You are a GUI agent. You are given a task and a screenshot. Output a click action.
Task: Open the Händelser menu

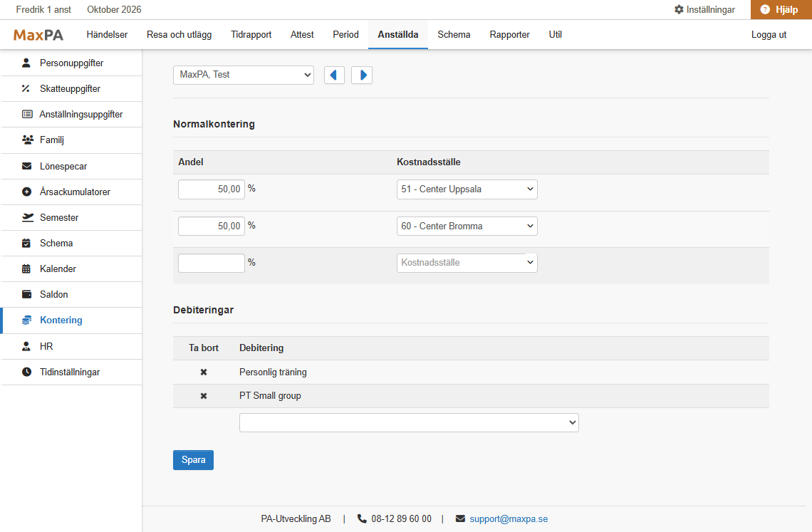(107, 35)
